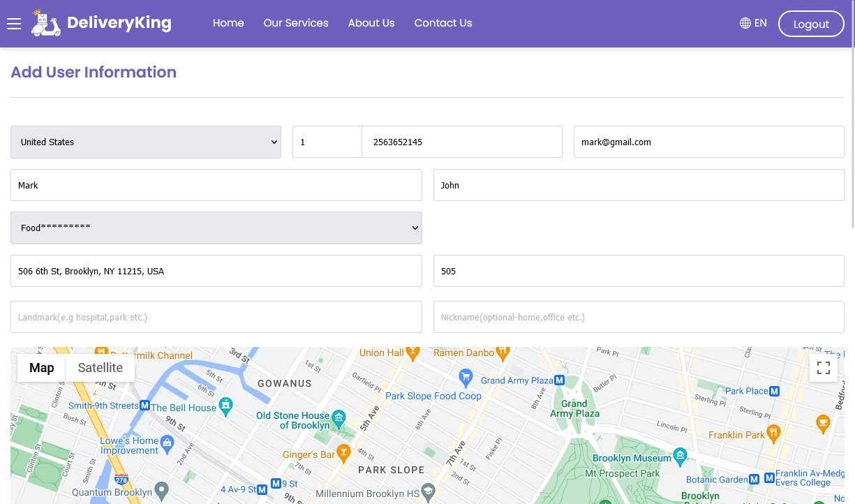
Task: Click the DeliveryKing brand name
Action: pyautogui.click(x=119, y=23)
